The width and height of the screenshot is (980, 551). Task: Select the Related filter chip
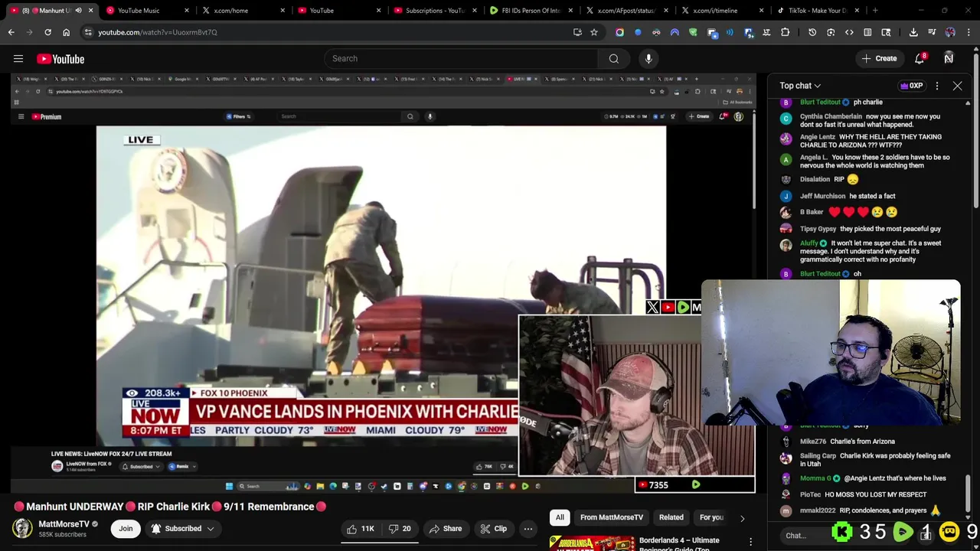tap(671, 518)
